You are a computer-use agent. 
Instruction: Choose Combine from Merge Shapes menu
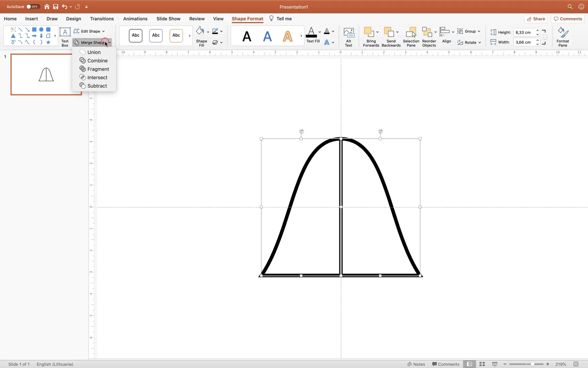[97, 61]
